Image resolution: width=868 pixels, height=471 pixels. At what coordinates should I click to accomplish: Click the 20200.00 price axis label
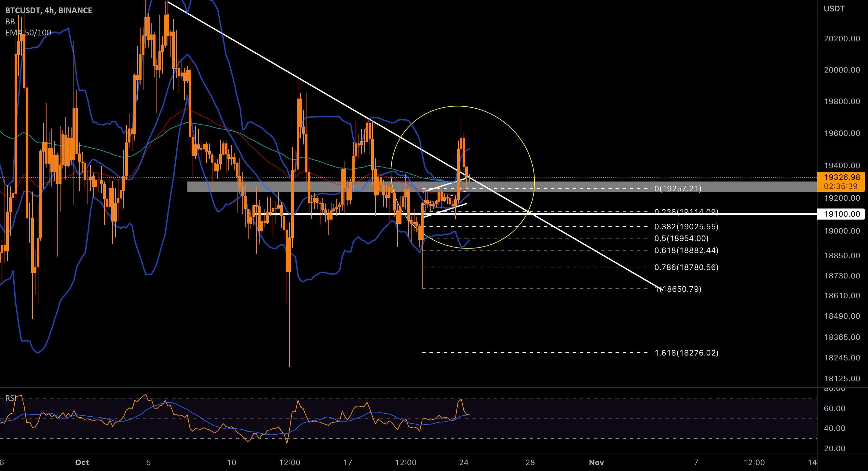coord(842,39)
